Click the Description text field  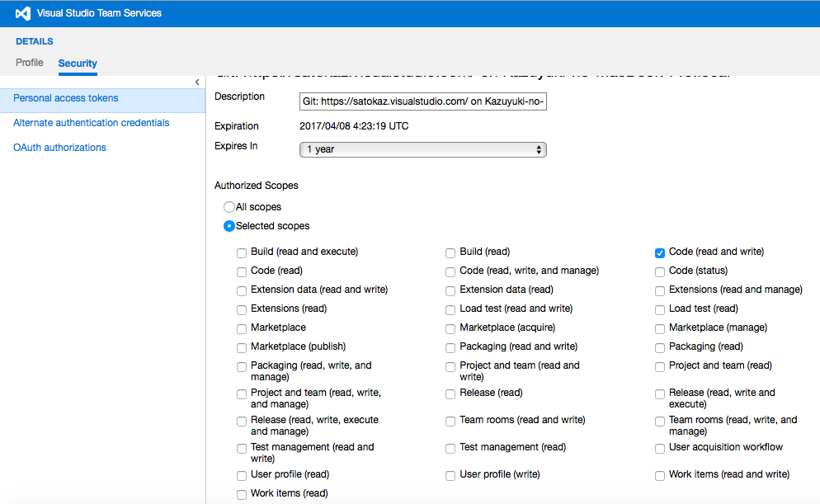(422, 101)
